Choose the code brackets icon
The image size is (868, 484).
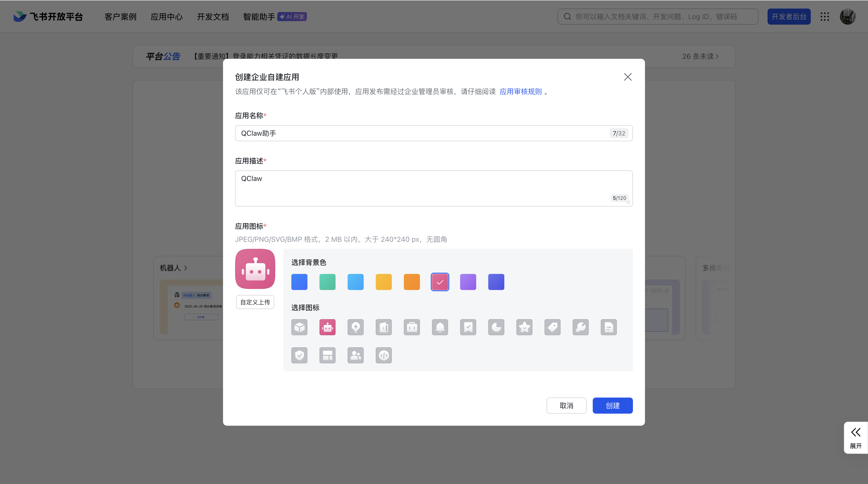tap(384, 355)
